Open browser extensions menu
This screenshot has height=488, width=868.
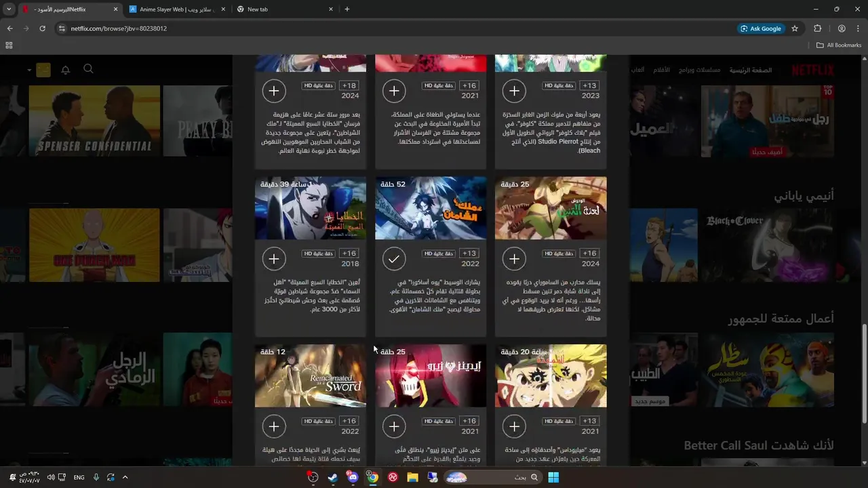[817, 28]
